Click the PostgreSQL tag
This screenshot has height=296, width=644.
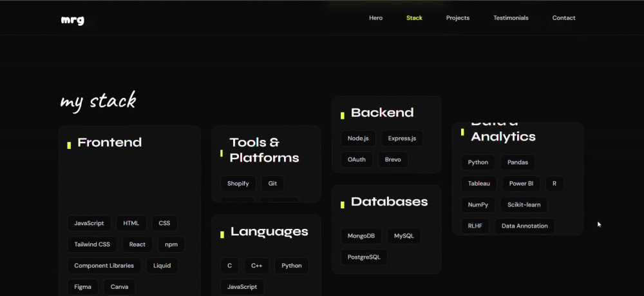[x=364, y=257]
